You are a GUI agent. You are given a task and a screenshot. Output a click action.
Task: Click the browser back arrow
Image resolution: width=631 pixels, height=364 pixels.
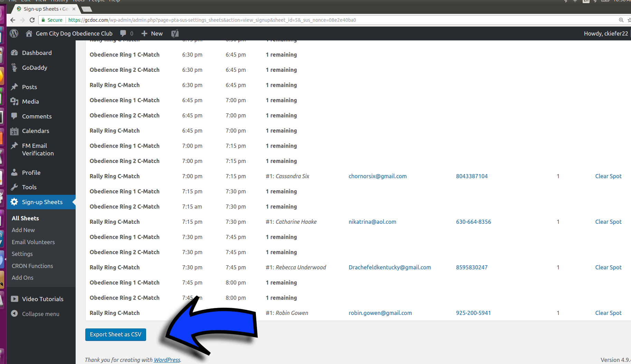(13, 20)
